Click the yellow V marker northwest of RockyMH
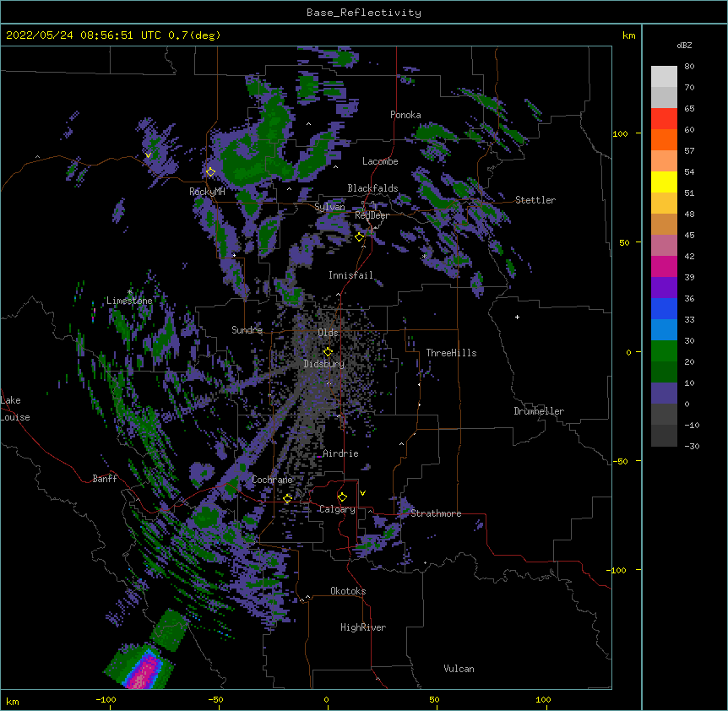This screenshot has width=728, height=711. click(148, 155)
